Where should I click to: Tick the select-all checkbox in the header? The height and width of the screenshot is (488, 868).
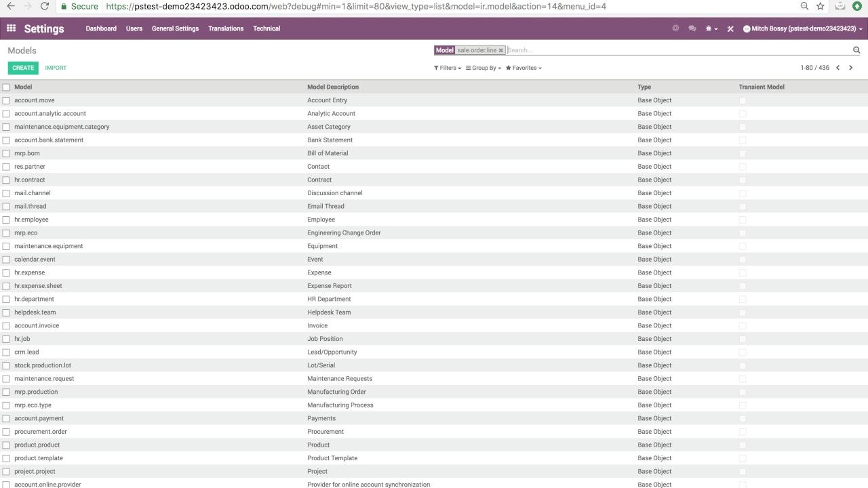6,87
